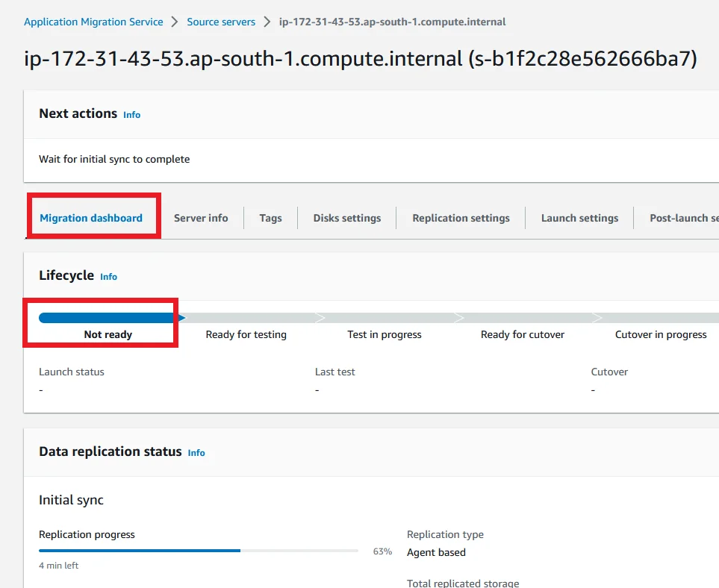Click the Total replicated storage label
This screenshot has height=588, width=719.
(x=463, y=583)
